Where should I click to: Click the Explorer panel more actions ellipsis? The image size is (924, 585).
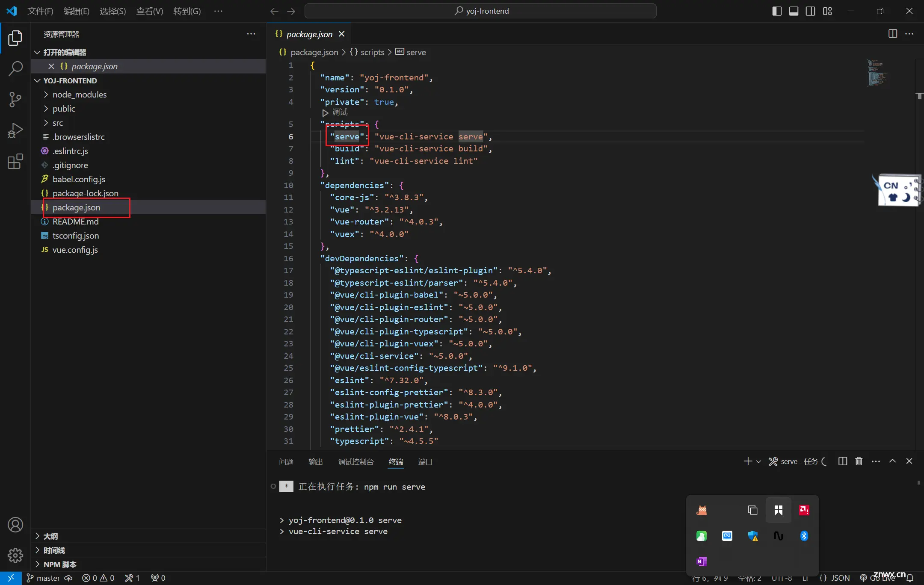tap(251, 34)
